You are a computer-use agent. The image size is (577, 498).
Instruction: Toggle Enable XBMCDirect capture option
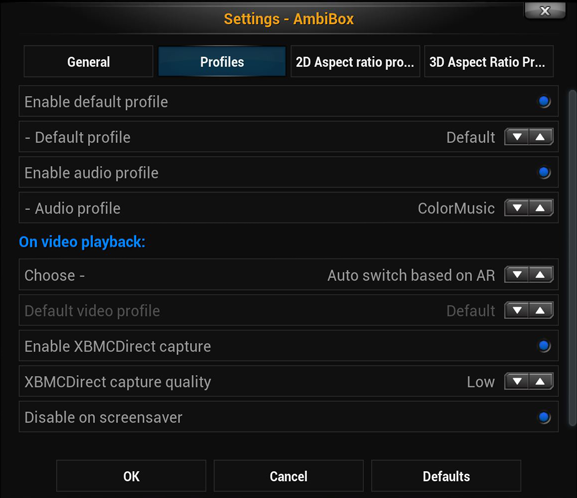(544, 346)
